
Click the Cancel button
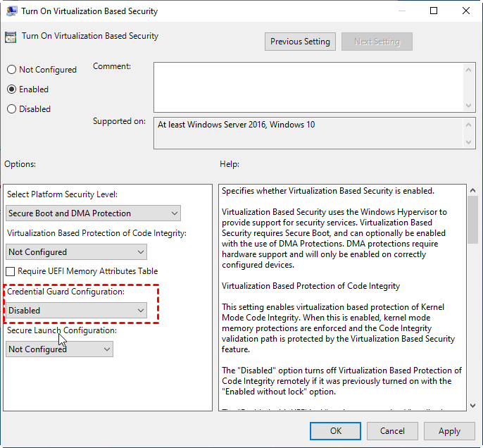392,431
